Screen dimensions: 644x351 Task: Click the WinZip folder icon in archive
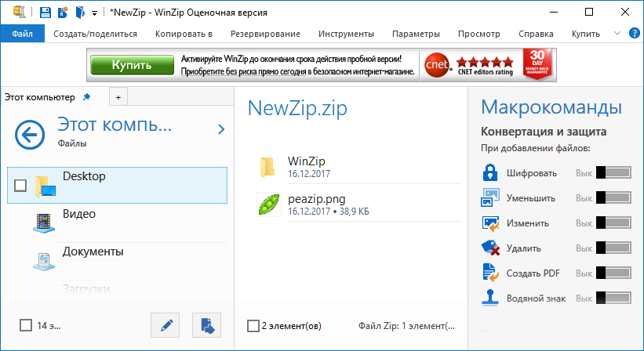(267, 167)
